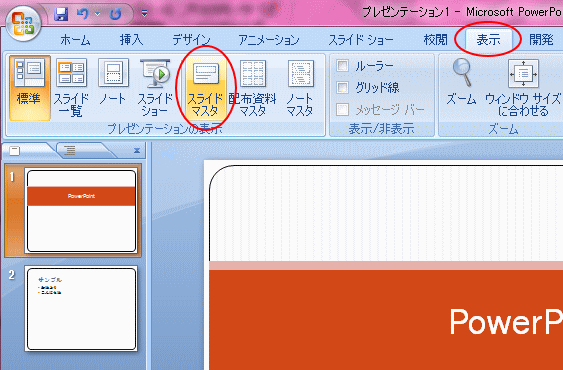This screenshot has height=370, width=563.
Task: Redo the last action
Action: 116,14
